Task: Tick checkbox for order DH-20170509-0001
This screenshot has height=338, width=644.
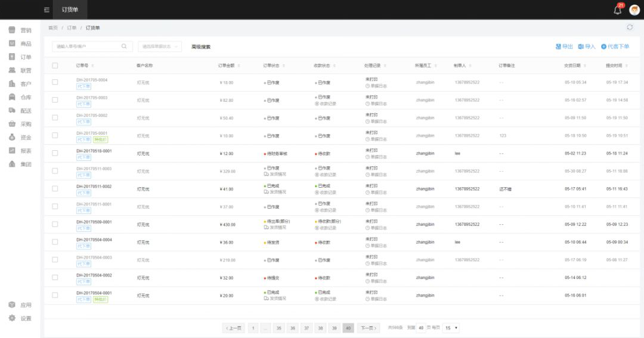Action: pos(55,224)
